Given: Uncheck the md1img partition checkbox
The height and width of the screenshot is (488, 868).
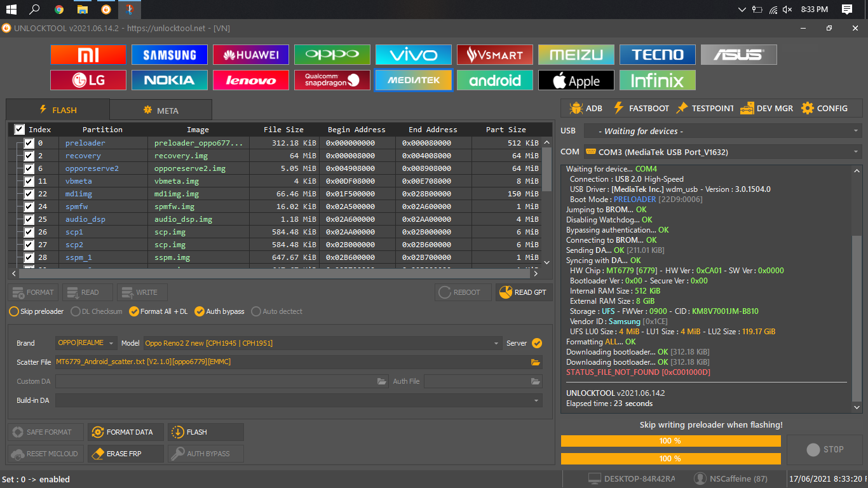Looking at the screenshot, I should [x=29, y=194].
